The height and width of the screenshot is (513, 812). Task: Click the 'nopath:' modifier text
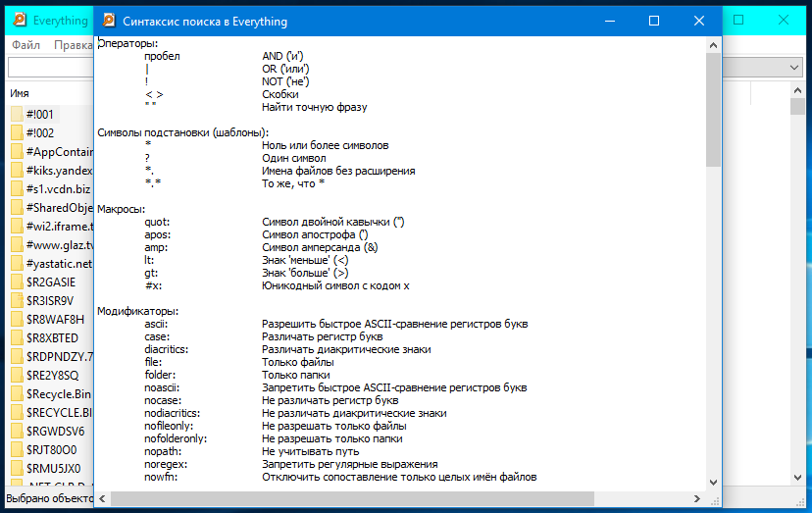click(163, 451)
